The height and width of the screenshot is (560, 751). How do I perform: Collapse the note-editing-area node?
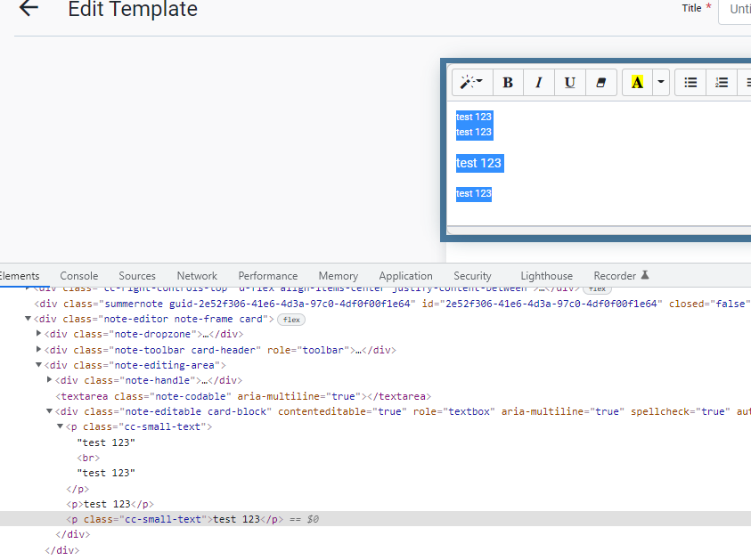click(x=39, y=365)
